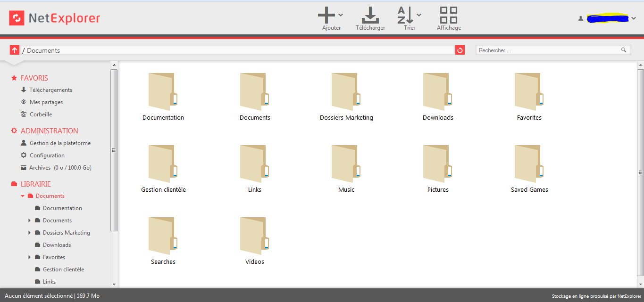Click the red up-arrow parent folder icon

(x=15, y=50)
